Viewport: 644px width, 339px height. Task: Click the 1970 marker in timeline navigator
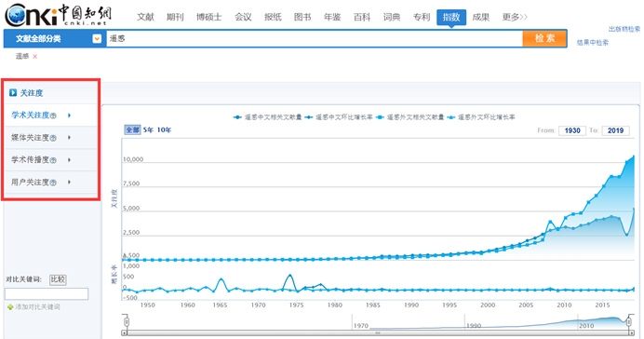click(x=360, y=326)
